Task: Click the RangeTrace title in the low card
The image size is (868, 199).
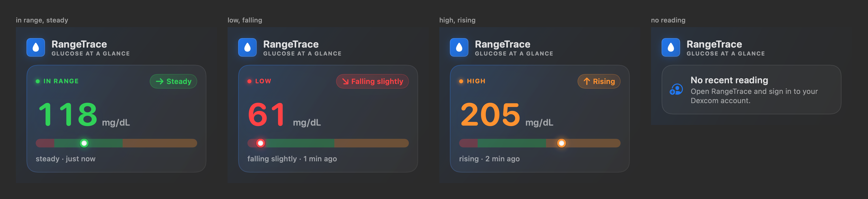Action: click(x=291, y=44)
